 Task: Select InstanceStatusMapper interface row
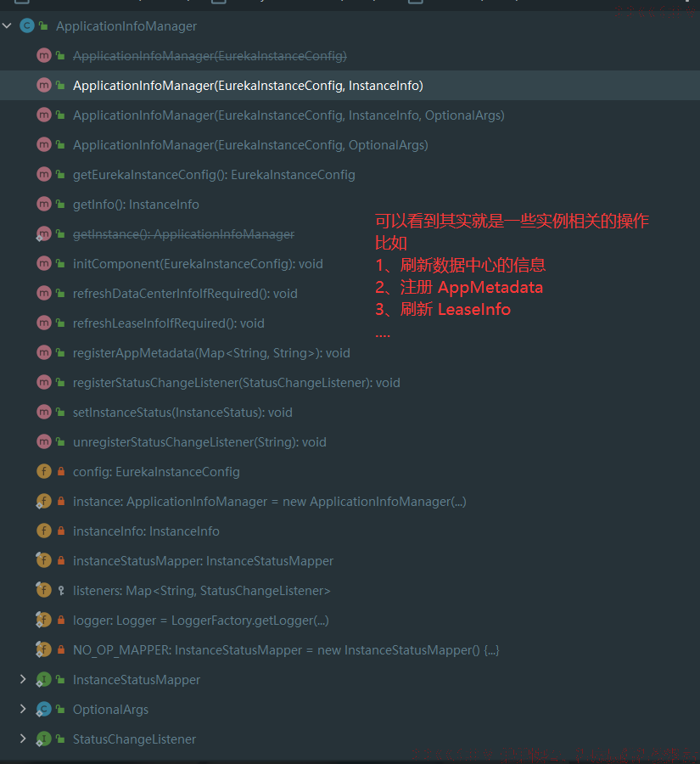(350, 680)
